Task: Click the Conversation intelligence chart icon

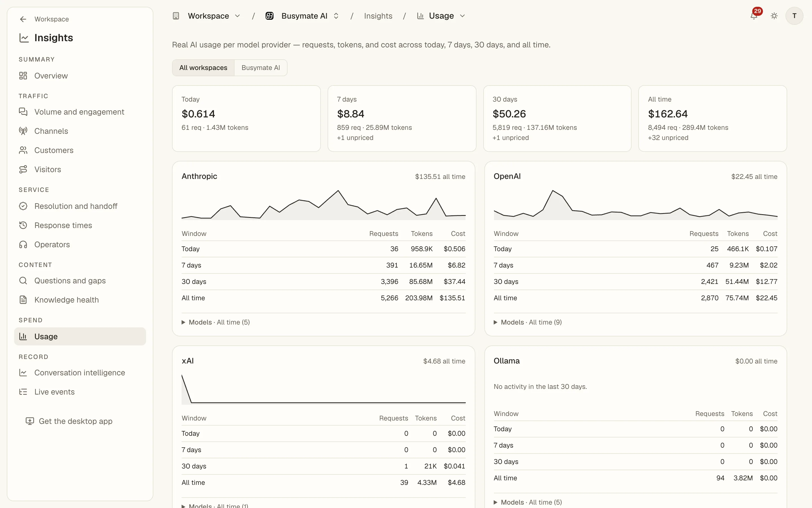Action: 23,373
